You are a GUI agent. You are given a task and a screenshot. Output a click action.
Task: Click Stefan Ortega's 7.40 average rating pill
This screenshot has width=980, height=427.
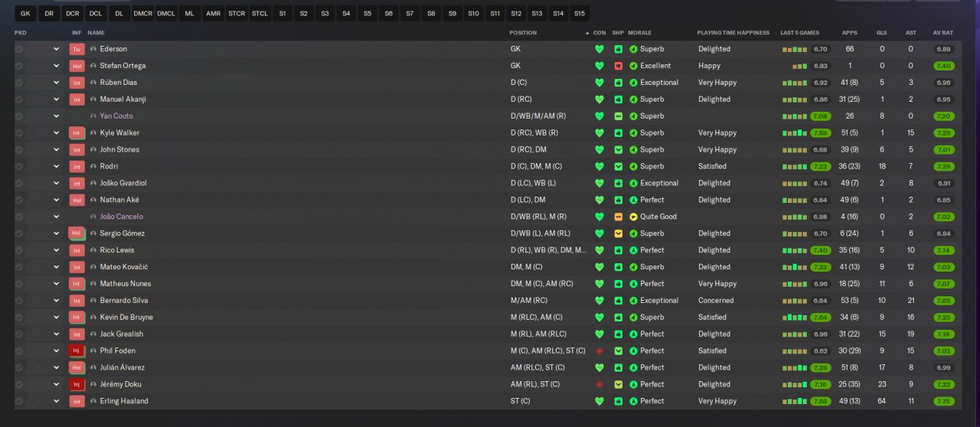944,66
